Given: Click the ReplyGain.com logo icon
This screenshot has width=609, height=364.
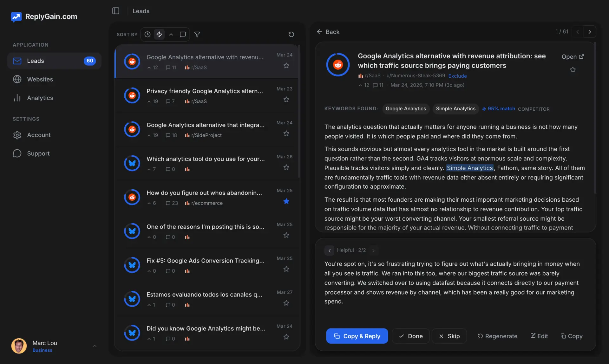Looking at the screenshot, I should point(16,16).
